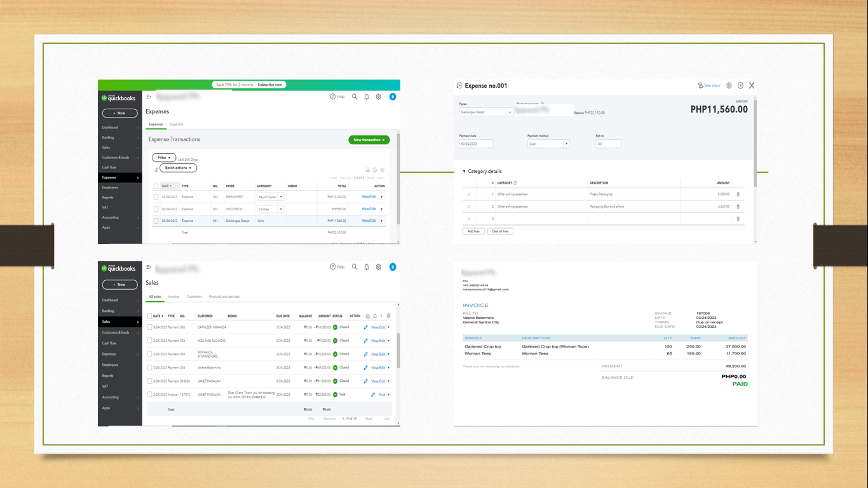Select the checkbox for AIZA MAE ALOJADO payment
This screenshot has width=868, height=488.
150,341
